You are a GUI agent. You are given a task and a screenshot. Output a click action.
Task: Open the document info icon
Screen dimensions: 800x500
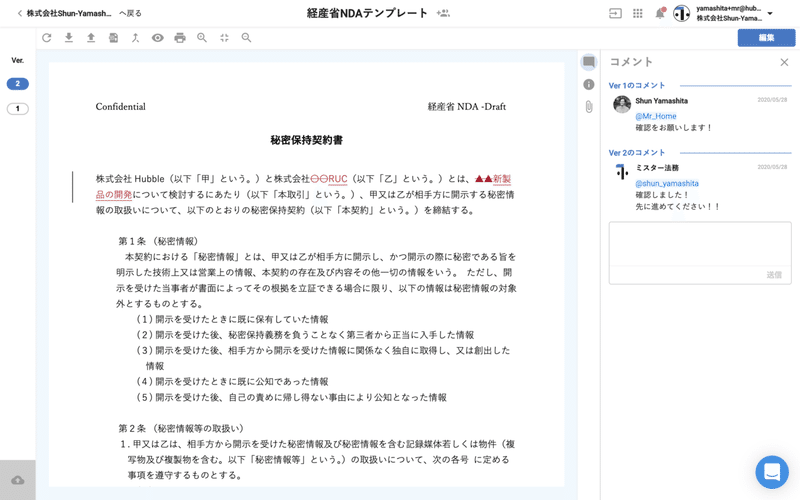pyautogui.click(x=589, y=85)
